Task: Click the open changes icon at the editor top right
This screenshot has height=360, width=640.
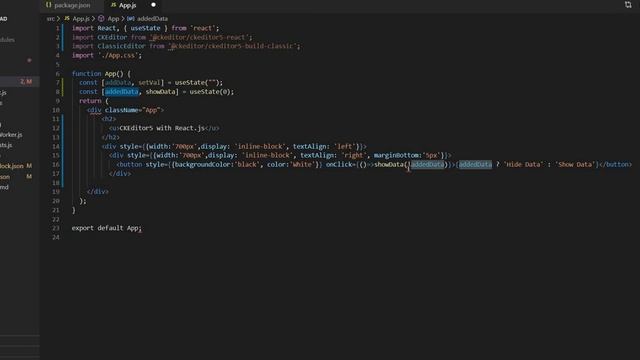Action: pos(628,5)
